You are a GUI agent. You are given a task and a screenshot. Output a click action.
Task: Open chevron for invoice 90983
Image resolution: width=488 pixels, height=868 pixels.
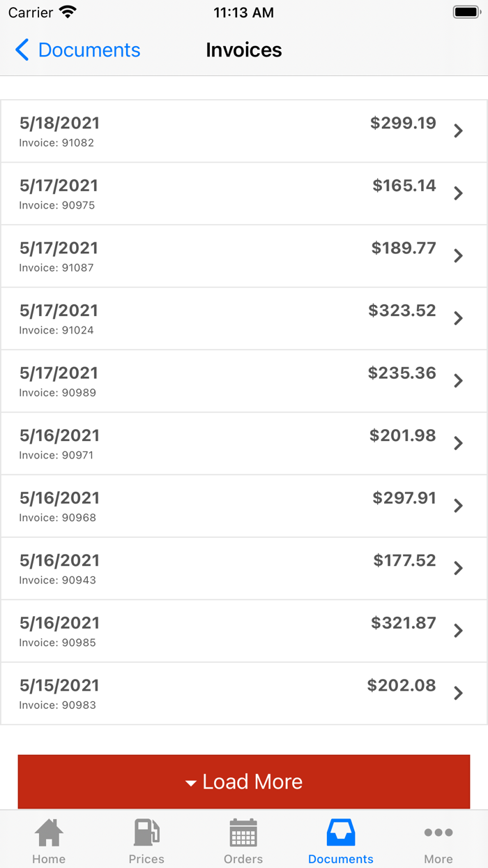(458, 693)
